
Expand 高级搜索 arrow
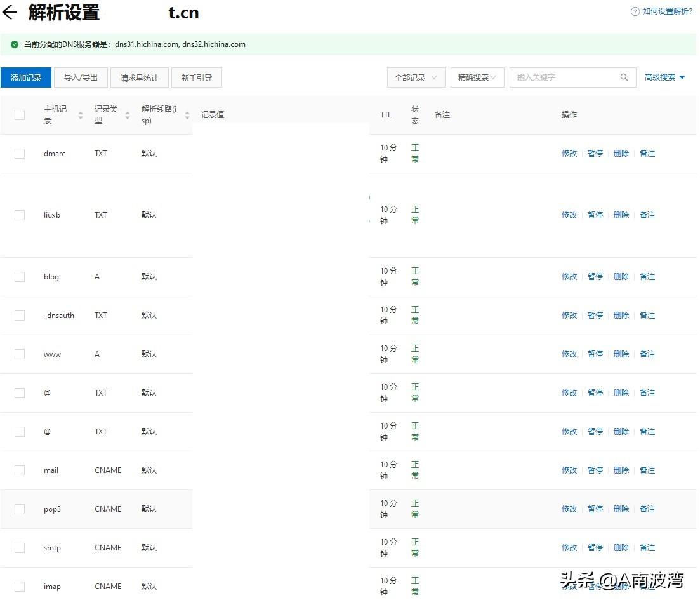682,77
